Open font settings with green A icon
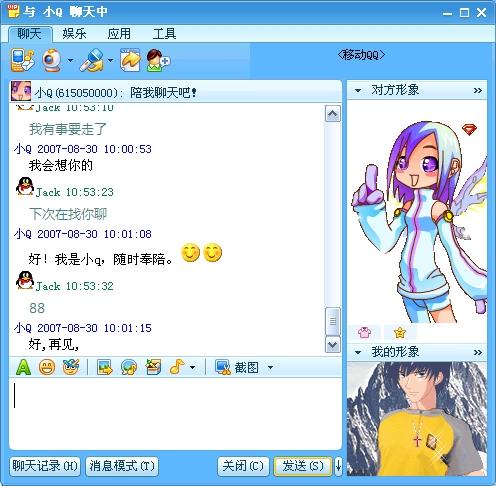 23,367
